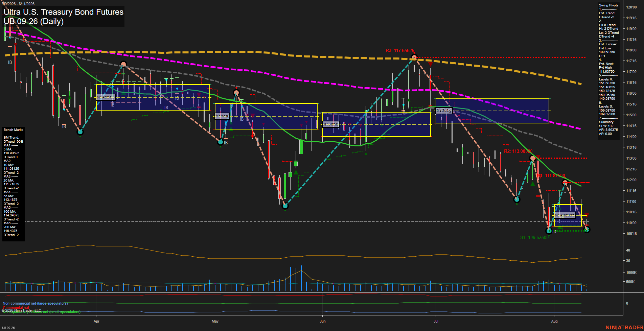Click the S1: 109.62500 support label
Image resolution: width=644 pixels, height=331 pixels.
tap(534, 237)
